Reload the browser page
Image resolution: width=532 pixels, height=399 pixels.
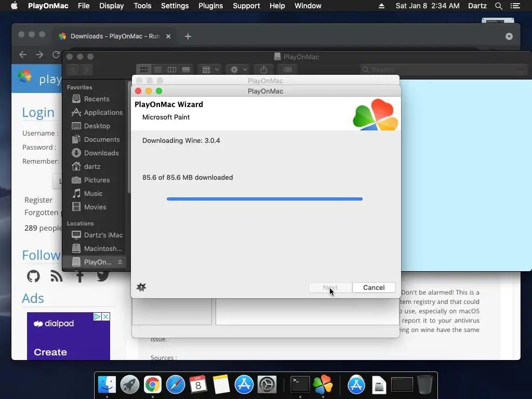(56, 55)
